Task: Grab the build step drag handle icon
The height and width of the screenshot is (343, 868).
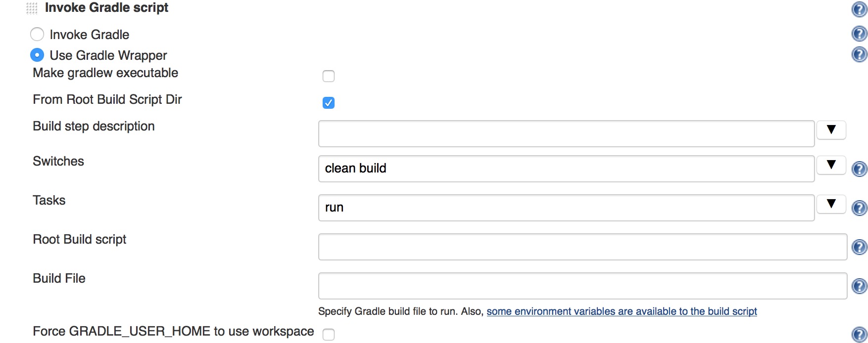Action: (32, 8)
